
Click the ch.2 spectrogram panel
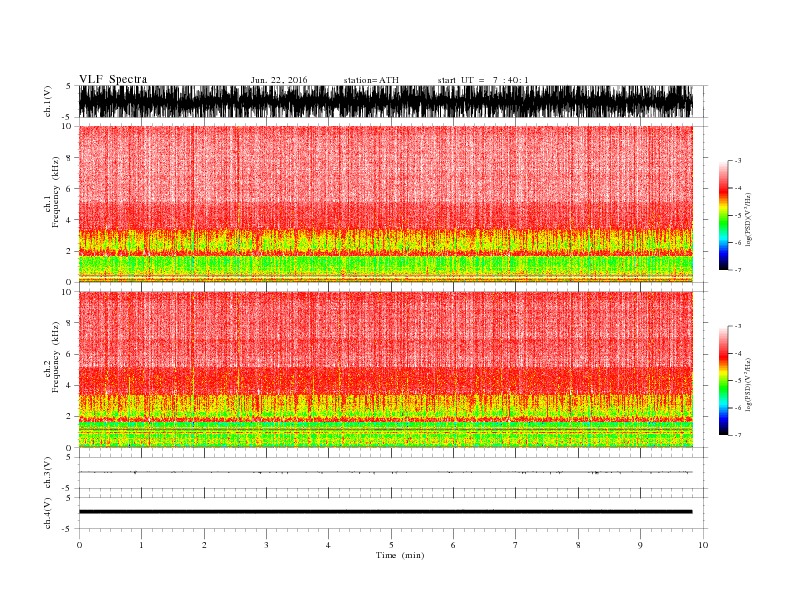click(x=386, y=370)
